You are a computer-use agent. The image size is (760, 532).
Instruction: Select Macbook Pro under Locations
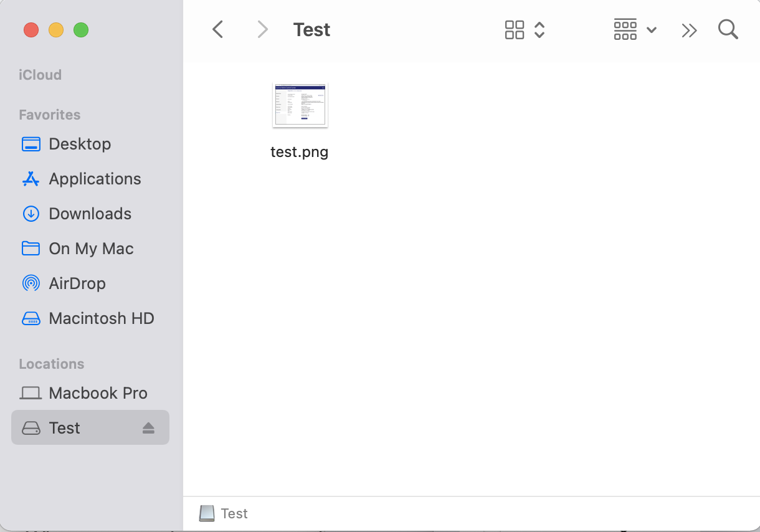pos(98,393)
